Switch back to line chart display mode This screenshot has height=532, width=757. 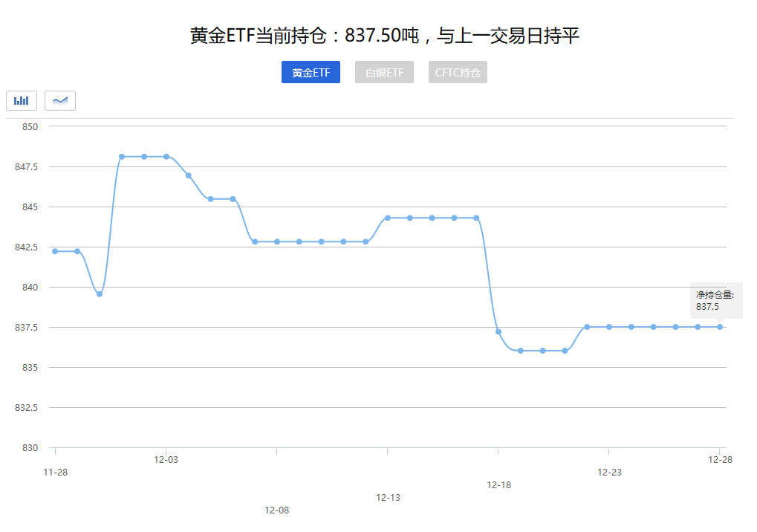pyautogui.click(x=59, y=100)
